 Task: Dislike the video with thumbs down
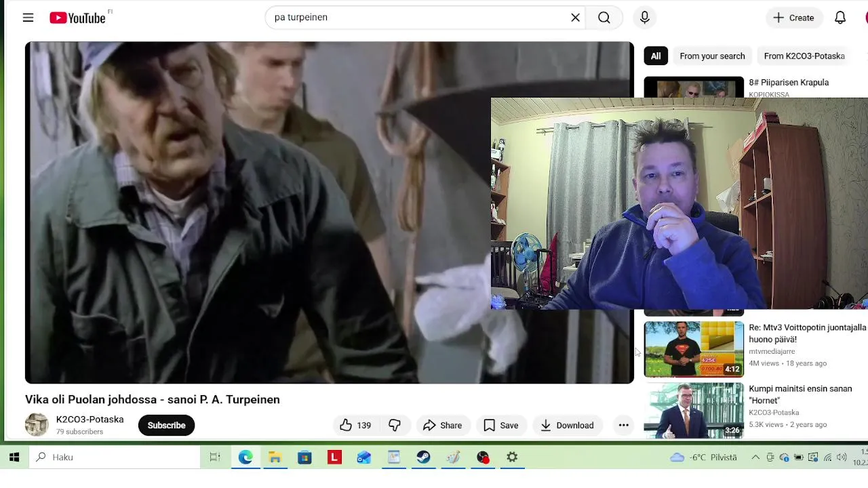395,426
